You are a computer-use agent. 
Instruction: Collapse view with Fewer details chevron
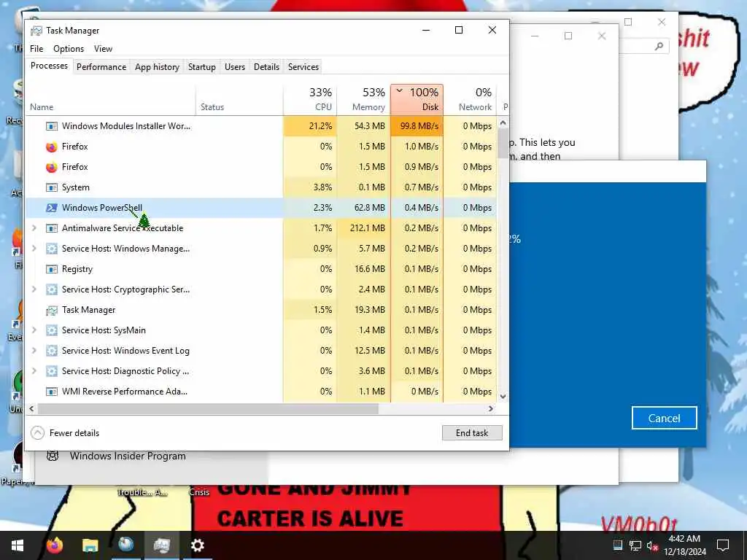(x=37, y=433)
